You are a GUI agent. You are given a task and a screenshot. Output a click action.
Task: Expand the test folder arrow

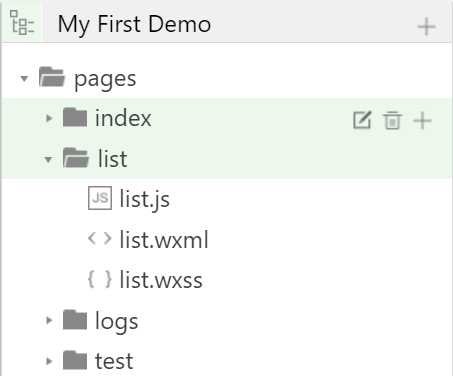coord(49,361)
